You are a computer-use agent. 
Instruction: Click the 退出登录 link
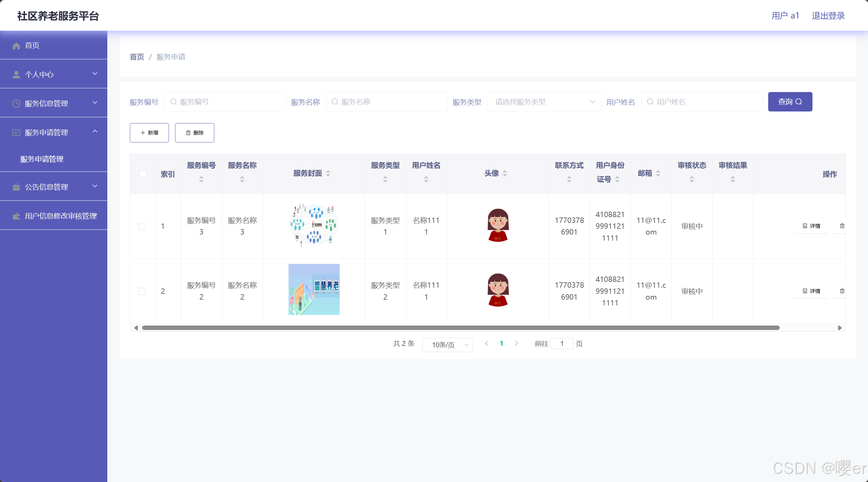click(828, 16)
